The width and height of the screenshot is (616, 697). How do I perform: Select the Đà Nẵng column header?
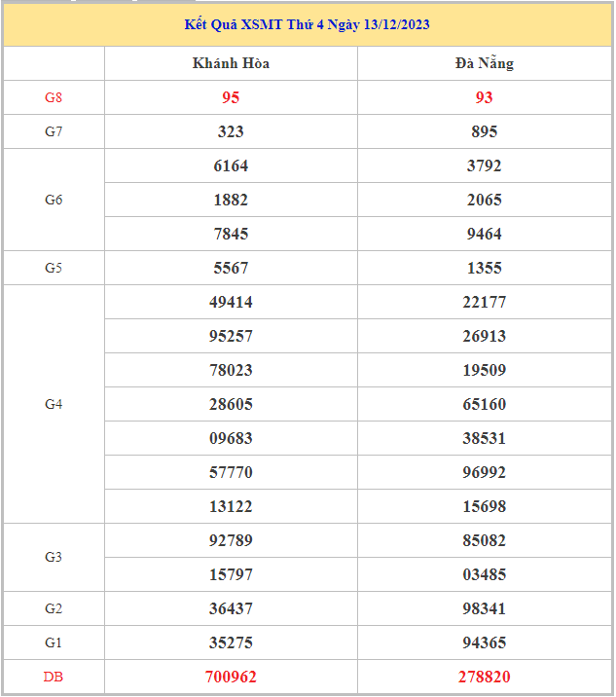(x=484, y=63)
